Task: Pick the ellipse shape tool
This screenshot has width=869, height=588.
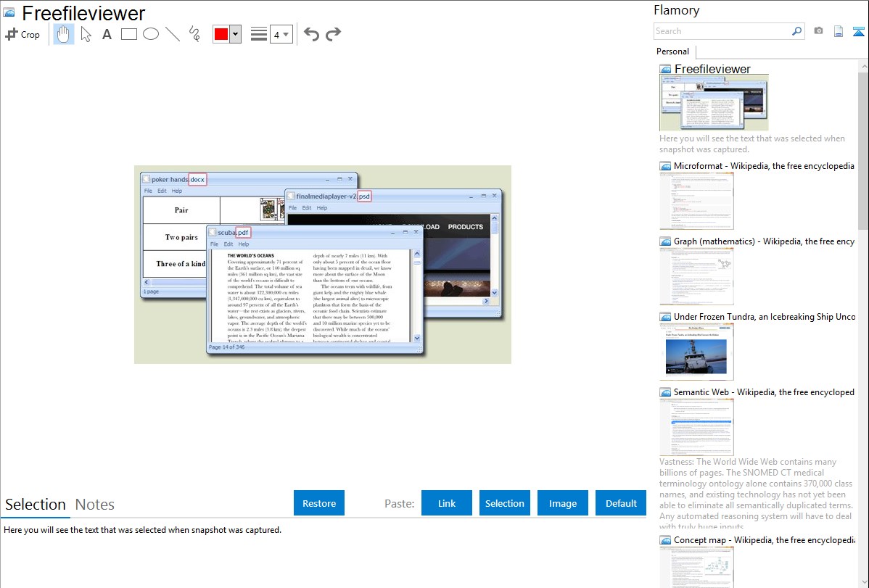Action: pos(150,34)
